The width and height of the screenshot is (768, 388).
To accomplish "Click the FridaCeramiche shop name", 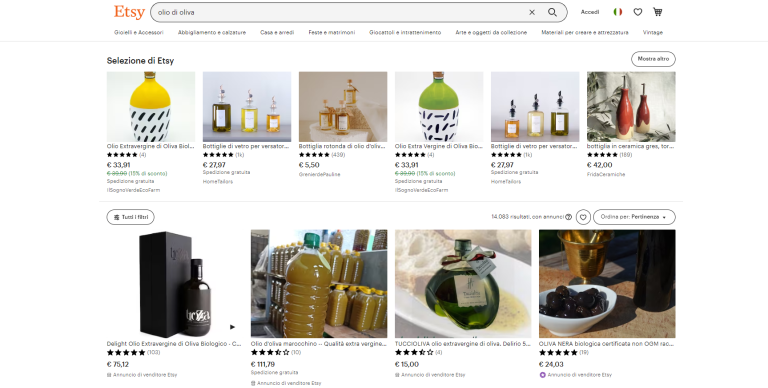I will [x=606, y=174].
